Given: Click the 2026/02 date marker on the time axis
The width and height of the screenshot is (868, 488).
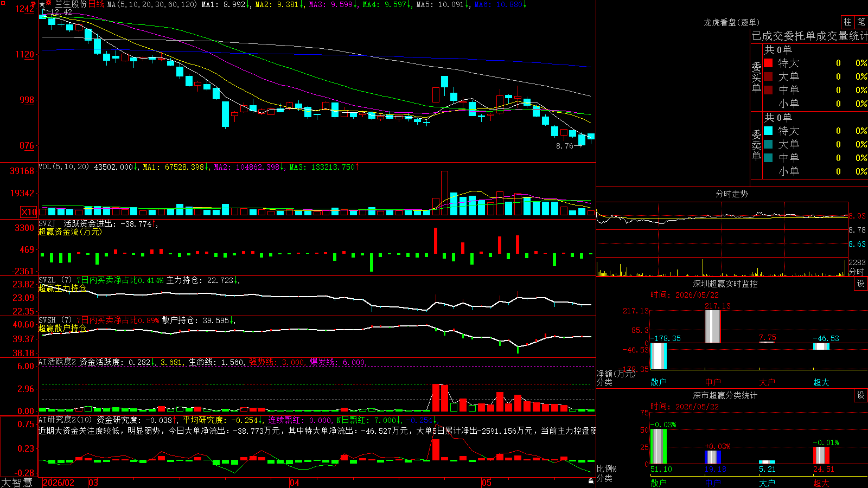Looking at the screenshot, I should [58, 483].
